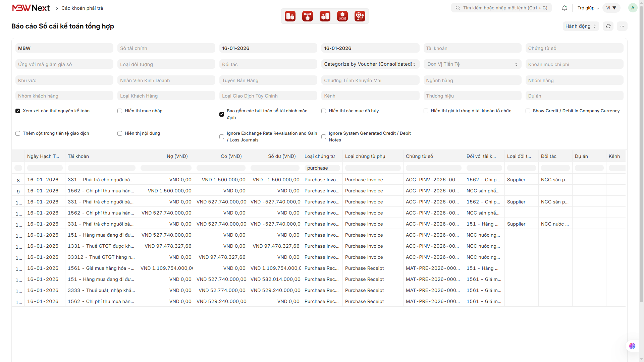Click the Hành động button
Viewport: 644px width, 362px height.
pos(581,26)
